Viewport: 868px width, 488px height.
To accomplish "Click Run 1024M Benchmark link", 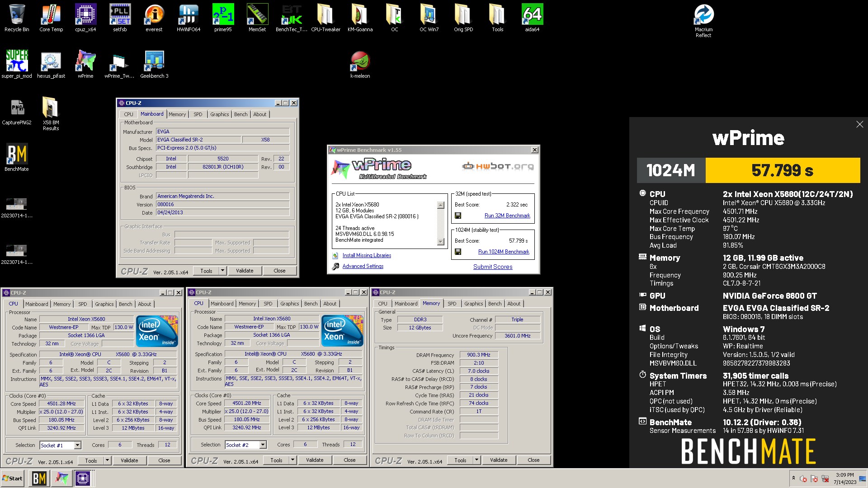I will (504, 252).
